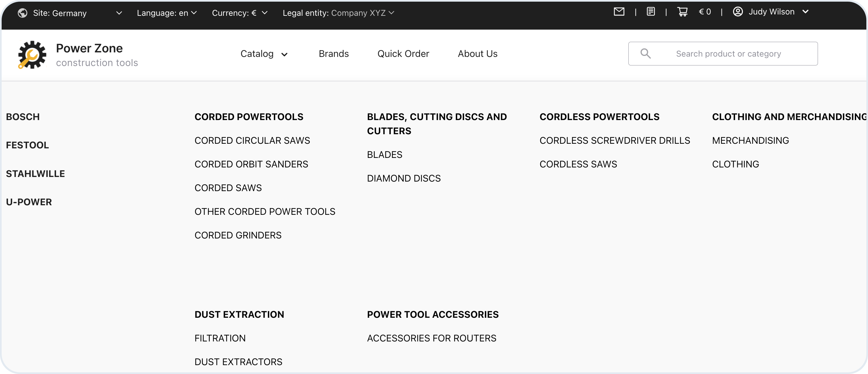The image size is (868, 374).
Task: Open the Language: en dropdown
Action: [x=167, y=13]
